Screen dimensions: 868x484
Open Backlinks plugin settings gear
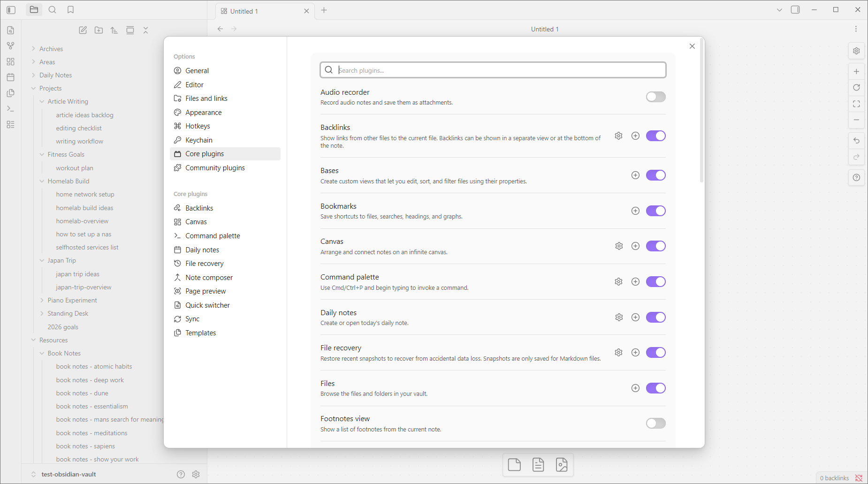[619, 136]
